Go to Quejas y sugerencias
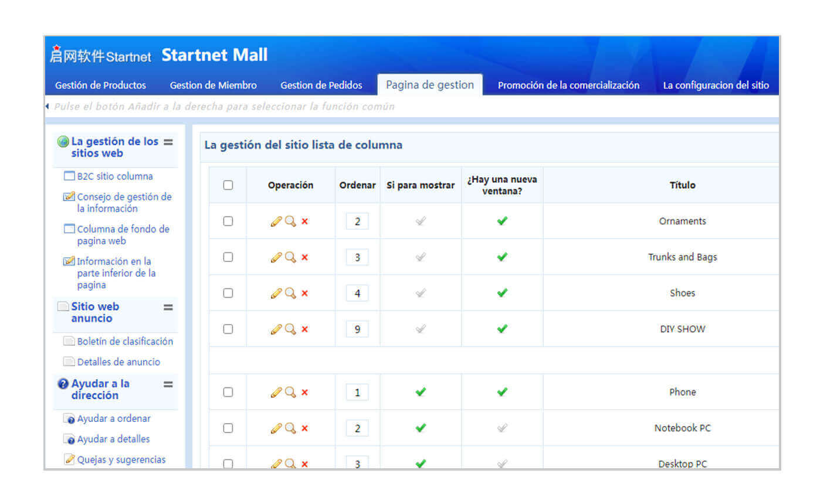827x504 pixels. tap(121, 459)
